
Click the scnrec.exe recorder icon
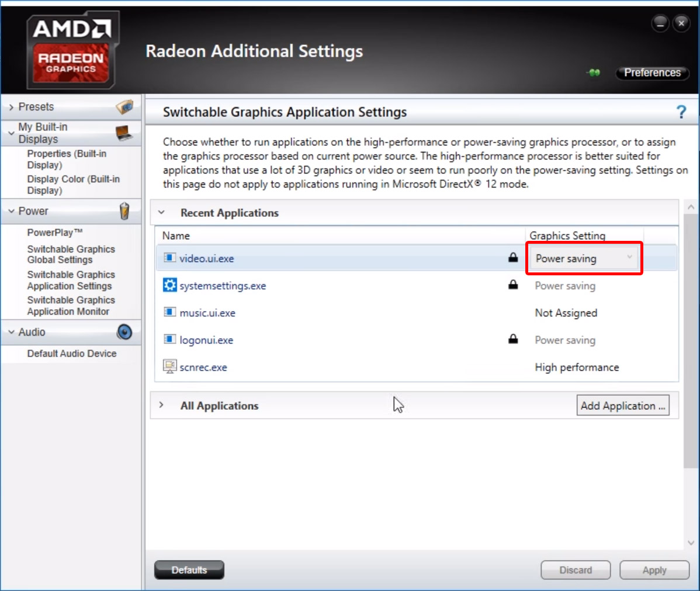coord(169,367)
